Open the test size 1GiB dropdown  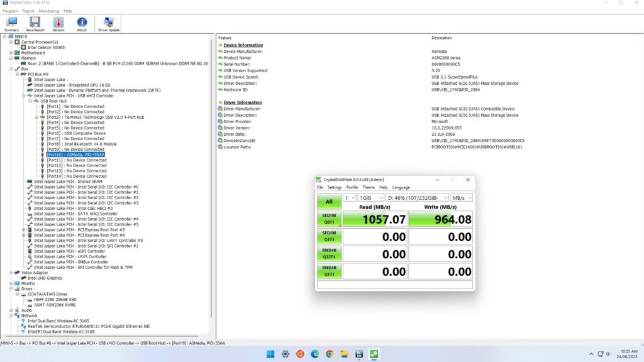point(370,197)
